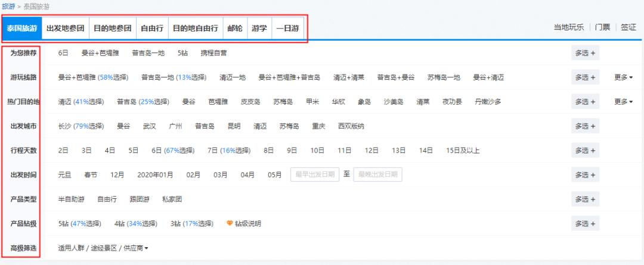
Task: Select destination 沙美岛
Action: (x=394, y=102)
